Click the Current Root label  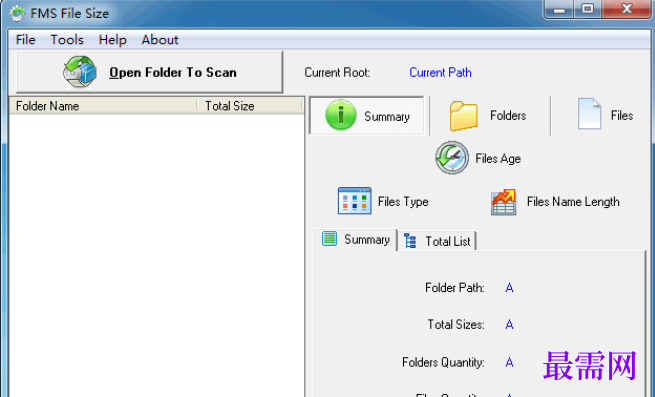pyautogui.click(x=337, y=73)
